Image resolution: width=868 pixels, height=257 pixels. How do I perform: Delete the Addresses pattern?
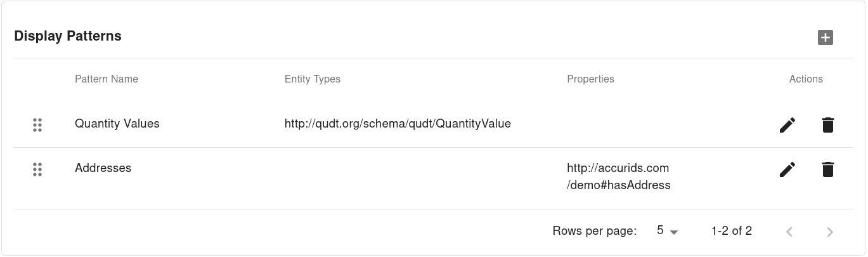click(x=827, y=169)
